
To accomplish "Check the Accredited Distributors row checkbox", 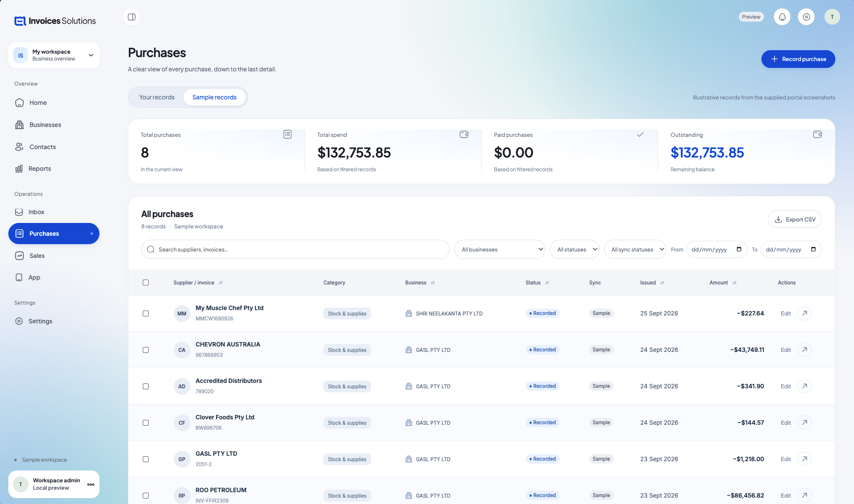I will pos(146,386).
